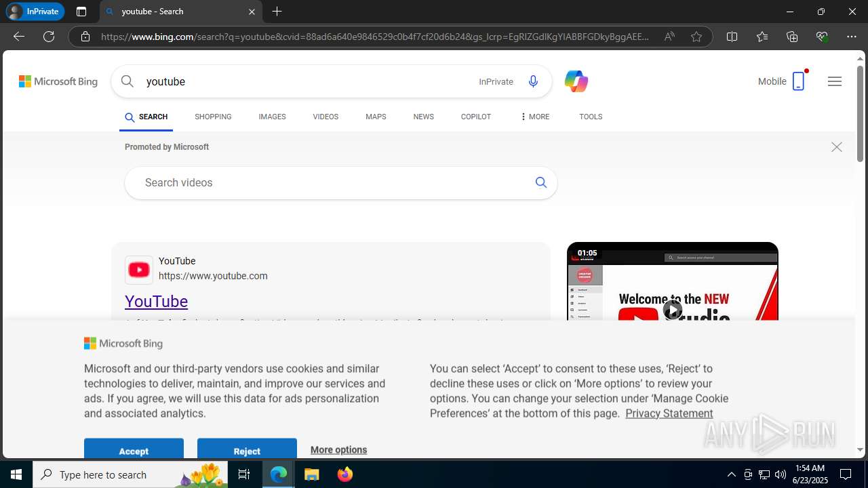Click the search magnifier in Bing box
The image size is (868, 488).
tap(127, 81)
